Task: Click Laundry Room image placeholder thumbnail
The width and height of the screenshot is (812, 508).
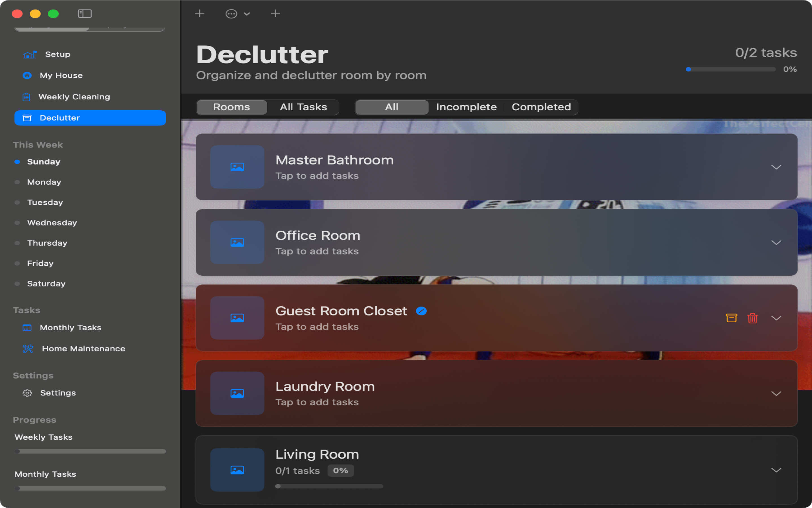Action: (237, 393)
